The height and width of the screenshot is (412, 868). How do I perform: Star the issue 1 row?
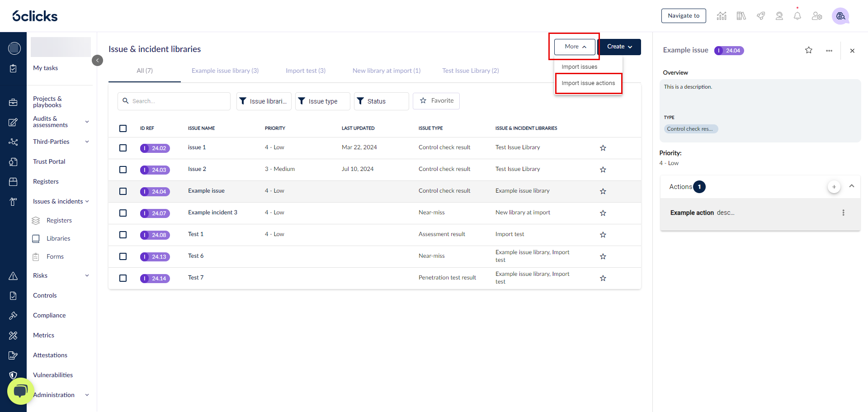[603, 148]
